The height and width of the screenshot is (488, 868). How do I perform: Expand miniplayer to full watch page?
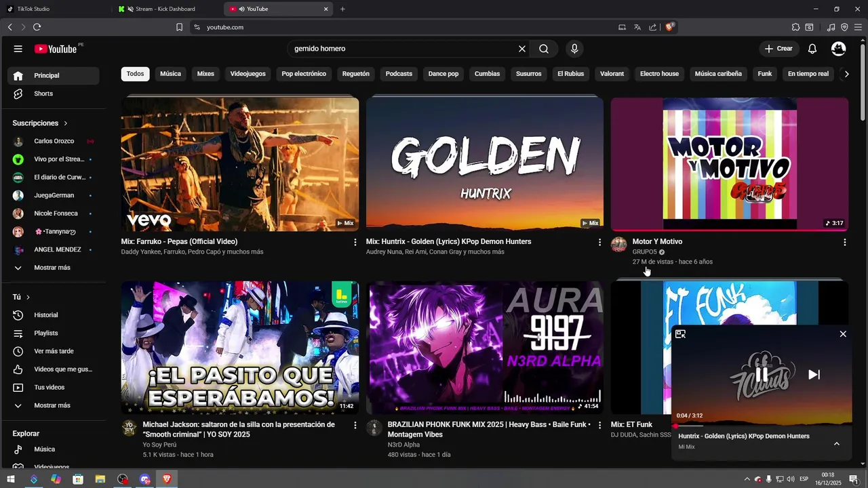pyautogui.click(x=681, y=334)
